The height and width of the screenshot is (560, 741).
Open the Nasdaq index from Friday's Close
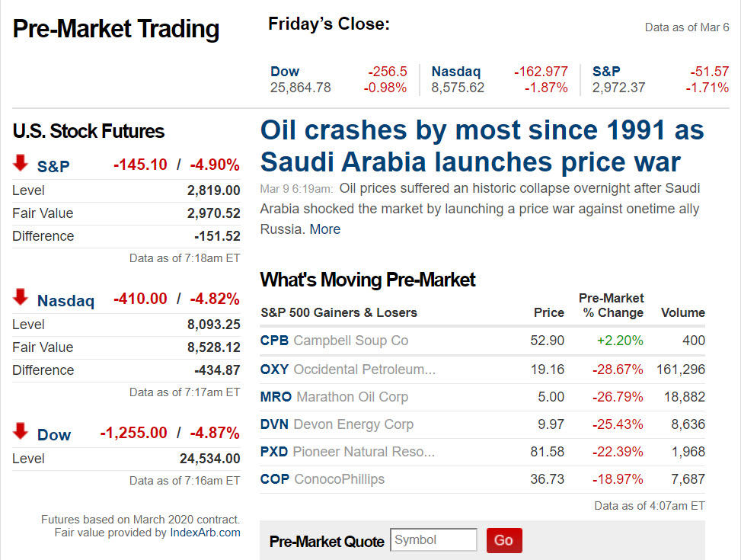[x=456, y=72]
